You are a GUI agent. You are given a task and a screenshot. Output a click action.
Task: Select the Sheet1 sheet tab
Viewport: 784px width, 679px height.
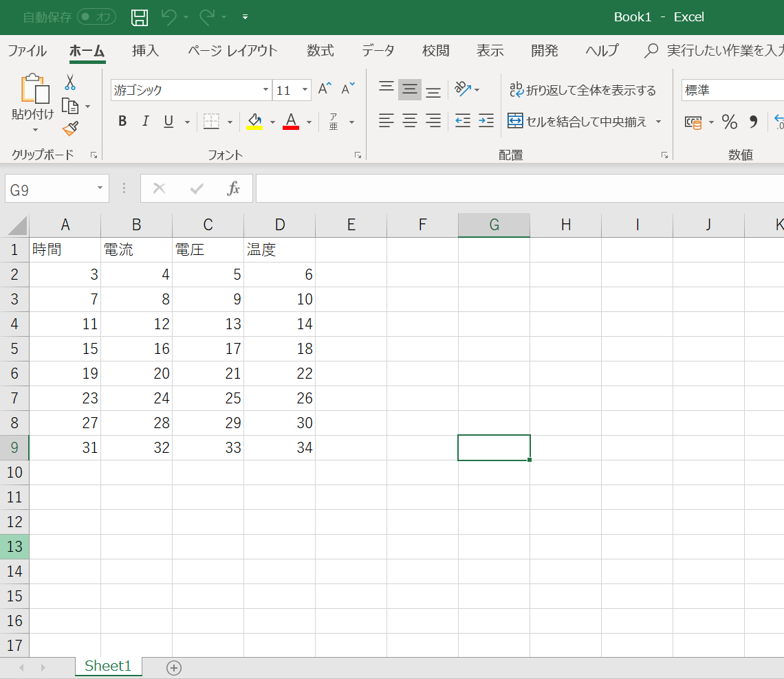click(108, 666)
